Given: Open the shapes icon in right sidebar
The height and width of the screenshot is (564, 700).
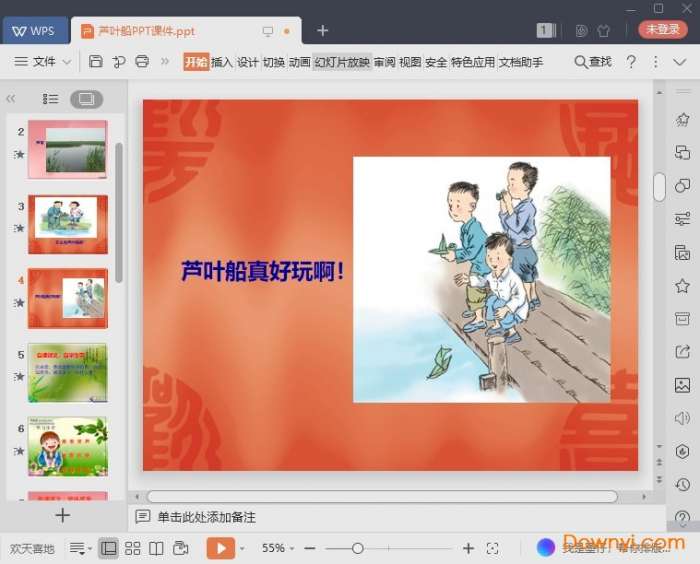Looking at the screenshot, I should click(x=683, y=185).
